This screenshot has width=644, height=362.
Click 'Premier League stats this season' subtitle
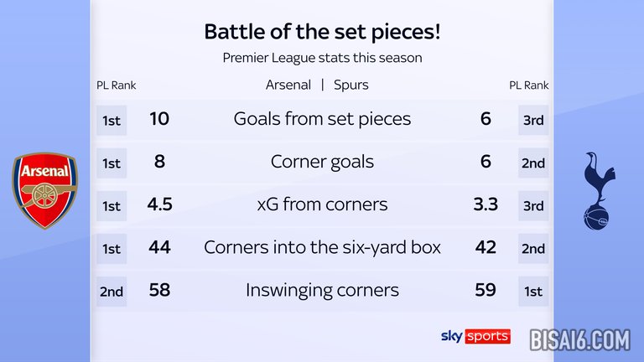(322, 58)
